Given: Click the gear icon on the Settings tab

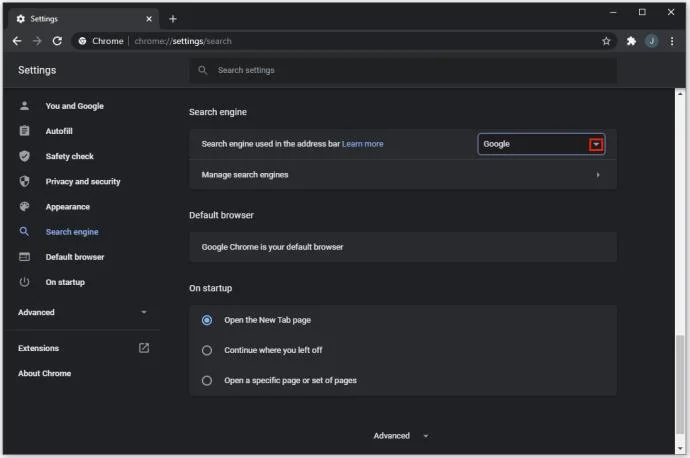Looking at the screenshot, I should pos(21,19).
